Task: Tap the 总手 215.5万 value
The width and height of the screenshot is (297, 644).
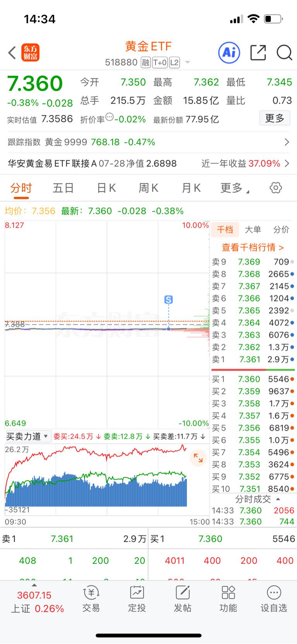Action: (128, 101)
